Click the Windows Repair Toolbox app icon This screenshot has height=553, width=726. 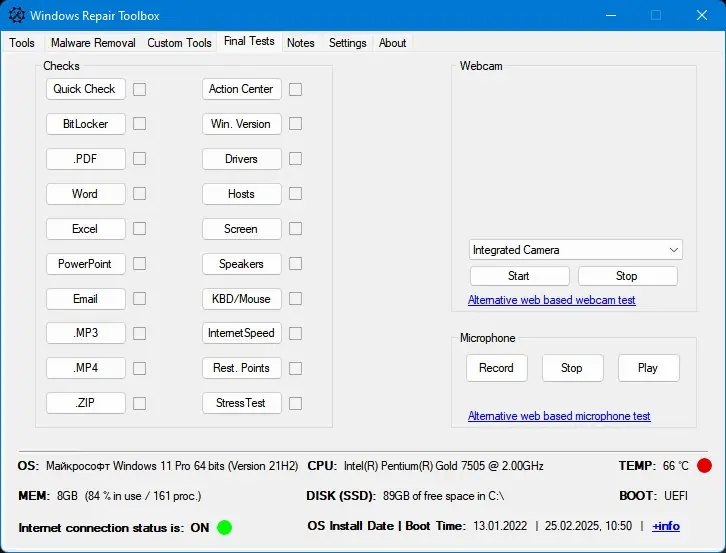pyautogui.click(x=17, y=15)
